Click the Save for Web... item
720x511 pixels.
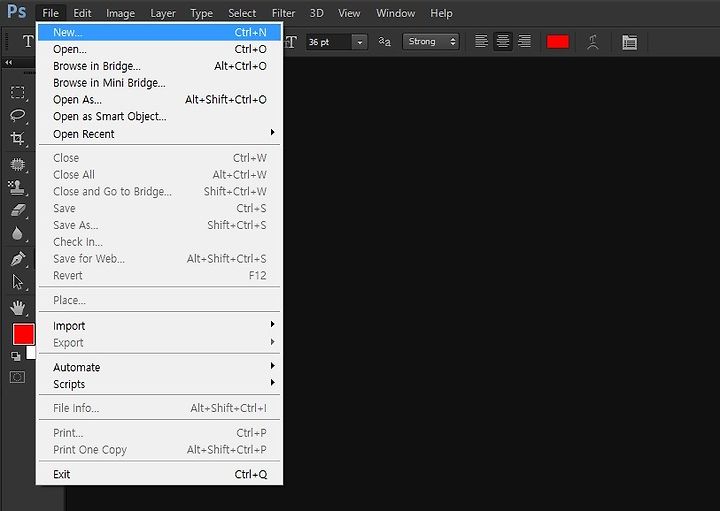pos(159,259)
